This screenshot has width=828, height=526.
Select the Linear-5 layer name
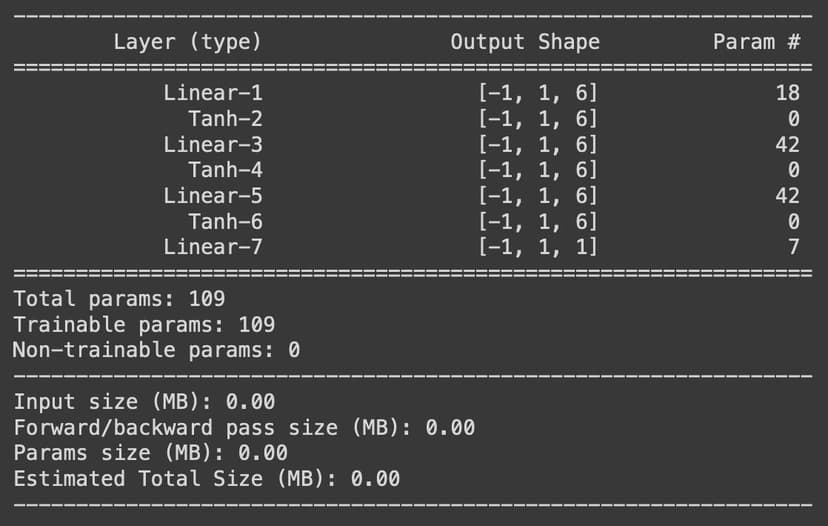[x=213, y=196]
